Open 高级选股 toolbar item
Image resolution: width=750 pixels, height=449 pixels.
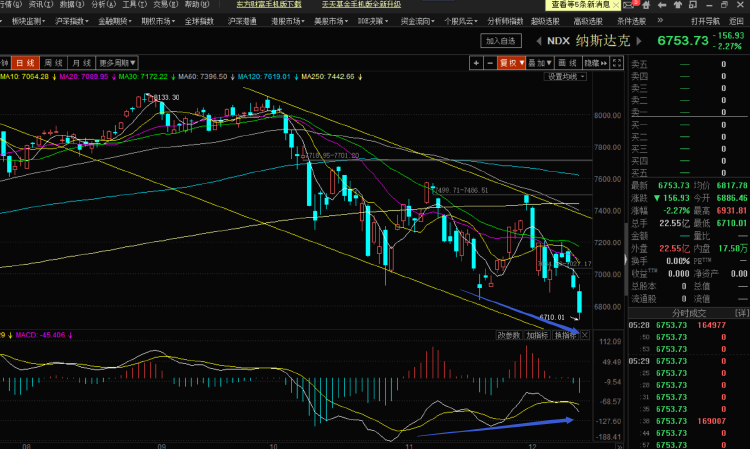coord(588,21)
